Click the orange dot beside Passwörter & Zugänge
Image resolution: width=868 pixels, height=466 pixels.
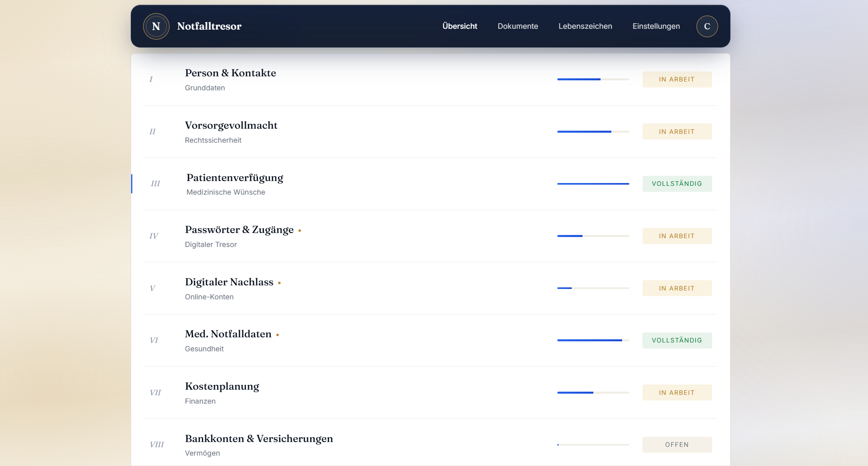299,231
